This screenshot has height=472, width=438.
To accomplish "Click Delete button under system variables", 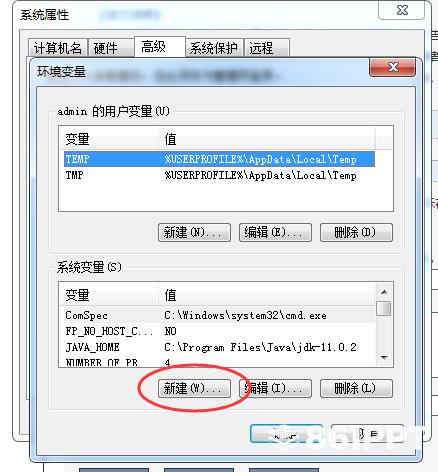I will pos(356,388).
